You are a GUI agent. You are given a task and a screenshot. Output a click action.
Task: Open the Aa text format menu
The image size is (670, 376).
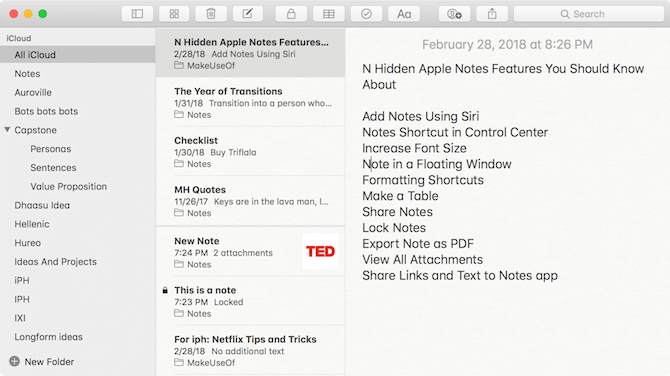click(x=404, y=14)
